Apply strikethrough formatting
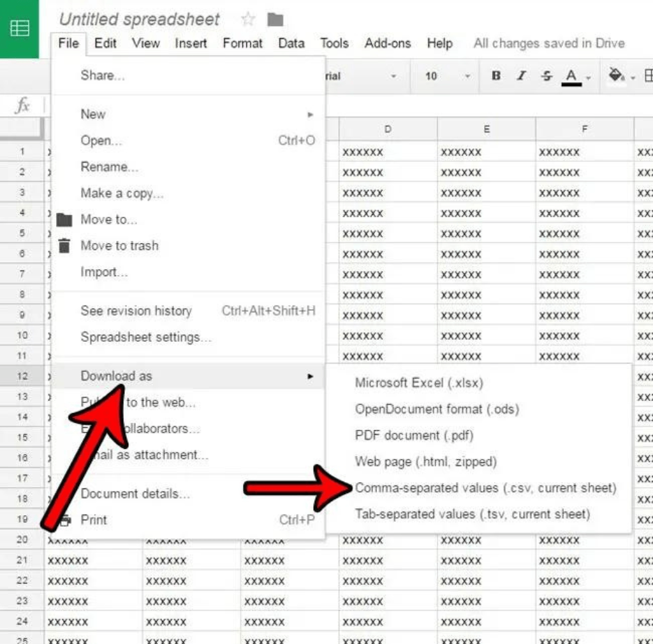 pyautogui.click(x=547, y=76)
